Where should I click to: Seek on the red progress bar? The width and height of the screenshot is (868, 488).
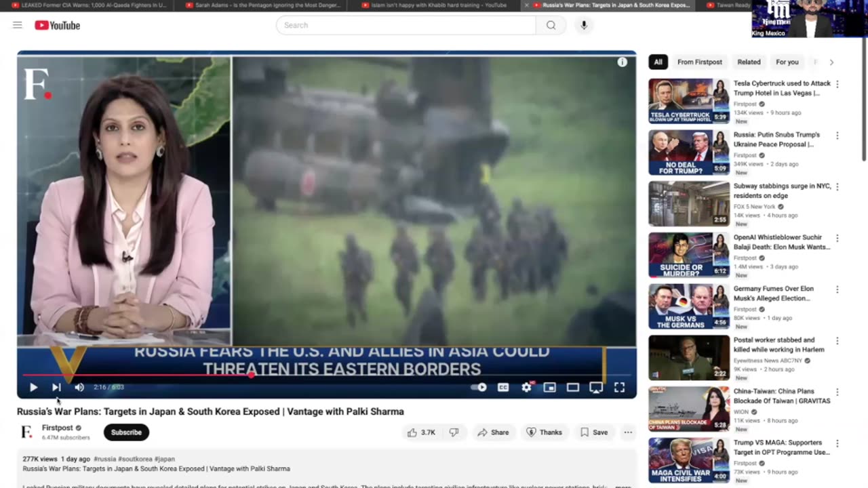pos(327,375)
